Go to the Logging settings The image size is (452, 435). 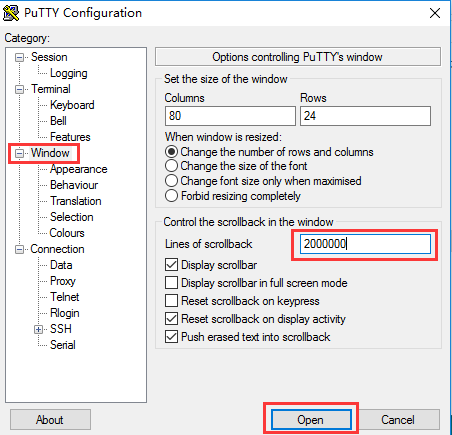tap(69, 73)
